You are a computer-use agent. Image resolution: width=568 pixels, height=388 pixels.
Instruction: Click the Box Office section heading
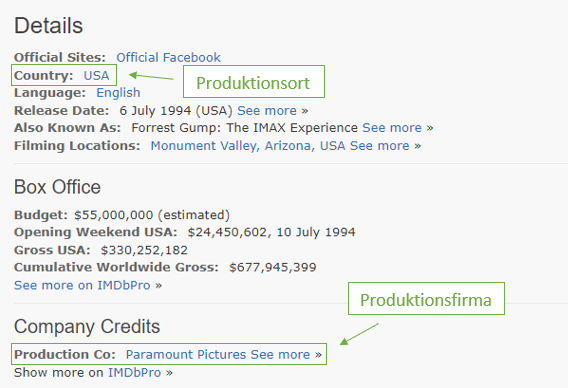pos(57,187)
